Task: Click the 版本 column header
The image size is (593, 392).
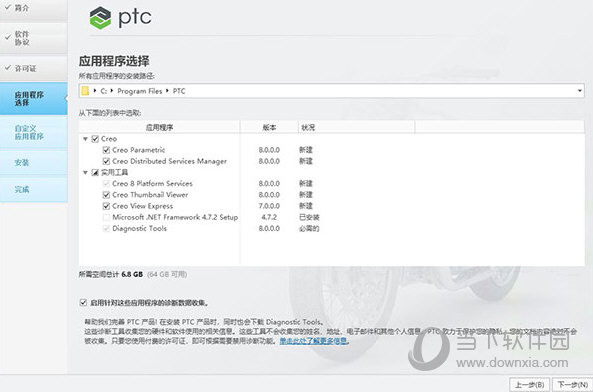Action: point(269,127)
